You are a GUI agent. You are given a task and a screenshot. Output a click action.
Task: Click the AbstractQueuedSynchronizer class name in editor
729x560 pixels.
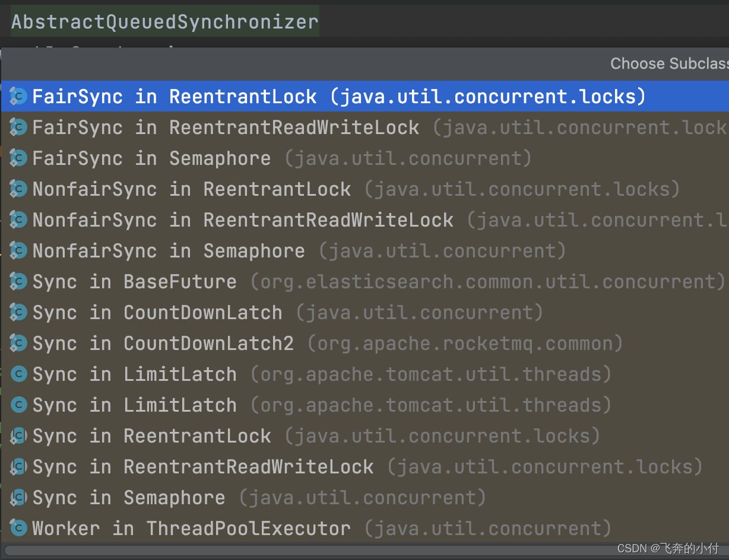164,21
